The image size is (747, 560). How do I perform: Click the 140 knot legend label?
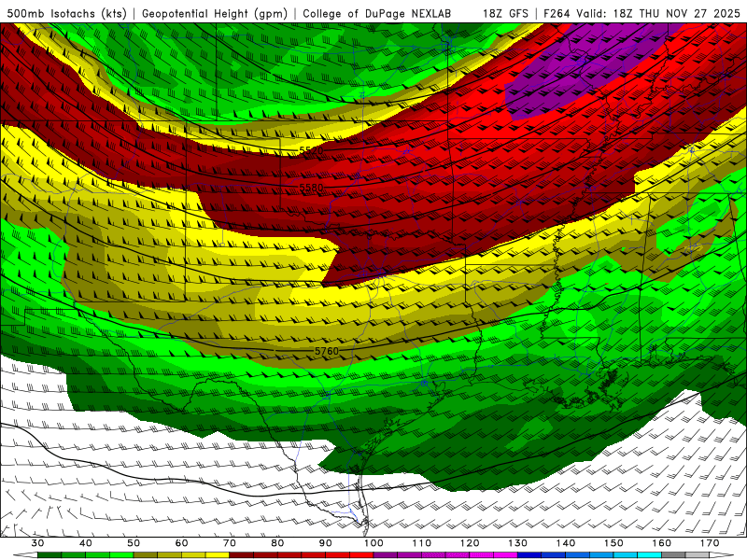coord(566,543)
